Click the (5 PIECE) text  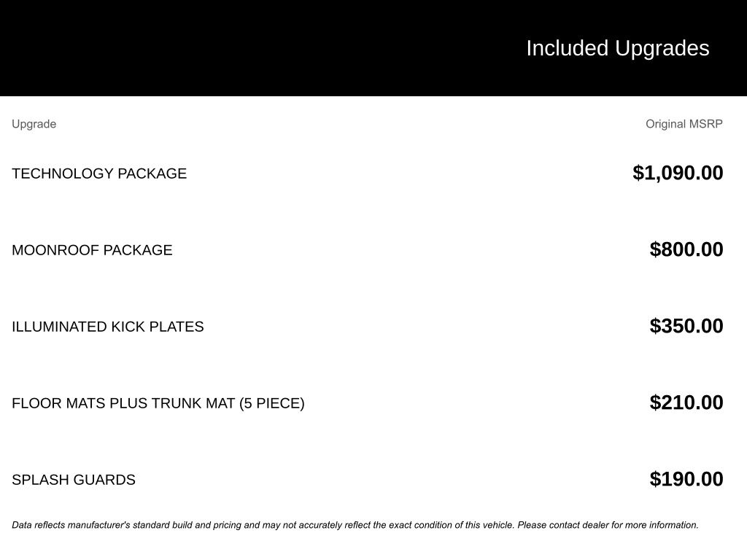pos(271,403)
